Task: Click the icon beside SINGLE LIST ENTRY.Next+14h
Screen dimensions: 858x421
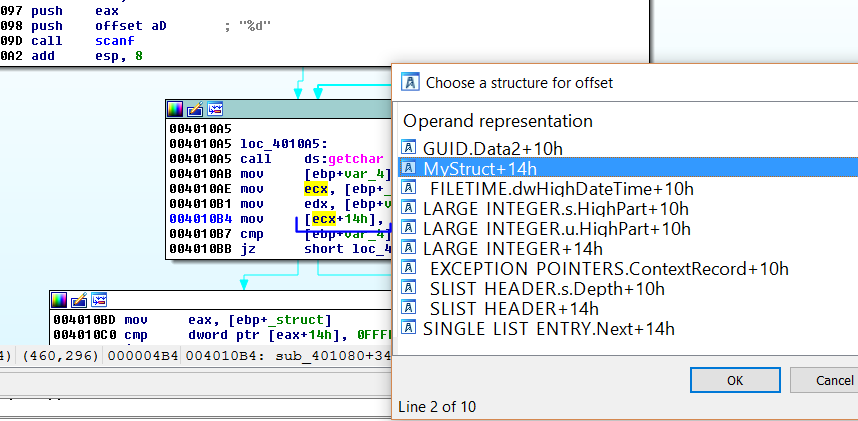Action: (x=409, y=328)
